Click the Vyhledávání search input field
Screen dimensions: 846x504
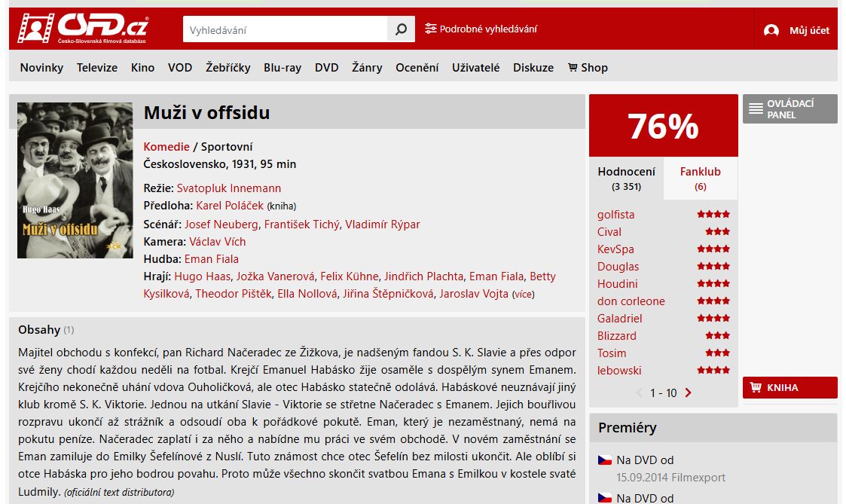[x=286, y=29]
